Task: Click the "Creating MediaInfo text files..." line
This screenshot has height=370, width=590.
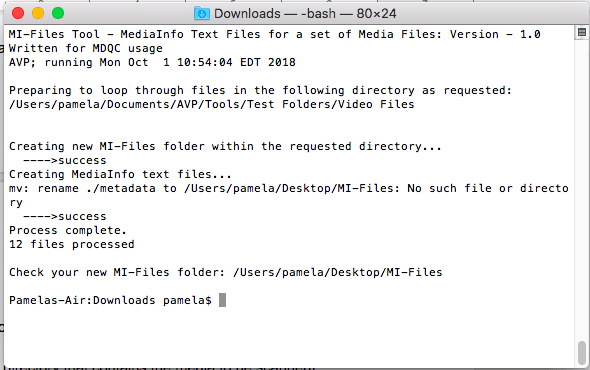Action: pyautogui.click(x=120, y=174)
